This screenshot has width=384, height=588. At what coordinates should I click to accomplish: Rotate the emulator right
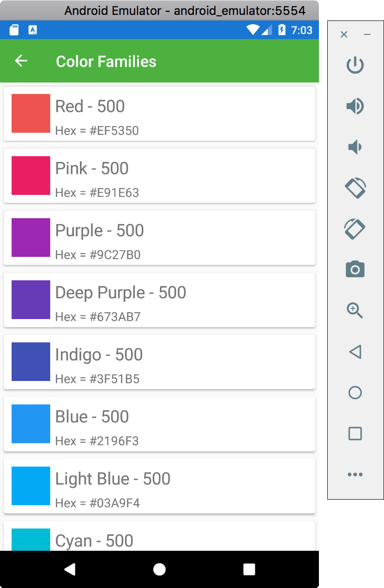pos(355,229)
